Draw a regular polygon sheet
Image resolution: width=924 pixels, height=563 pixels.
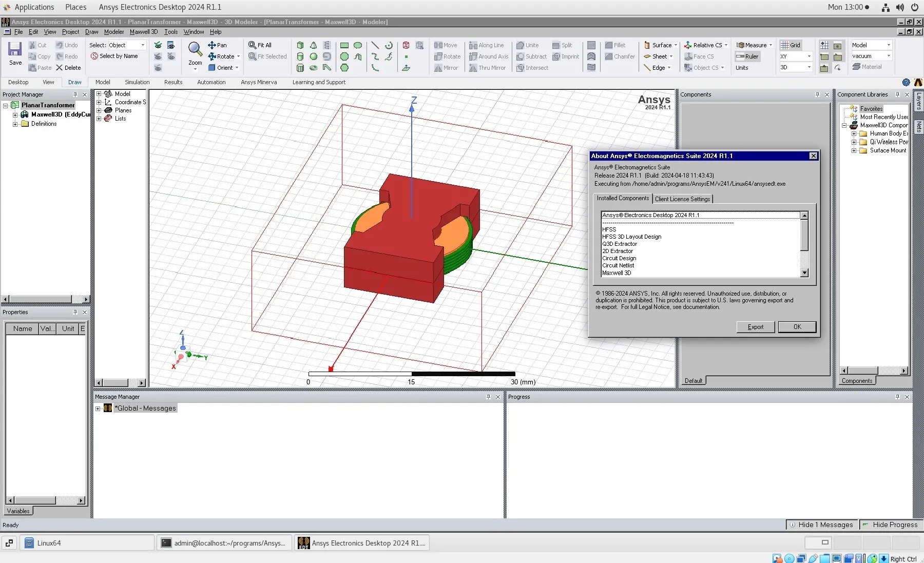point(344,68)
